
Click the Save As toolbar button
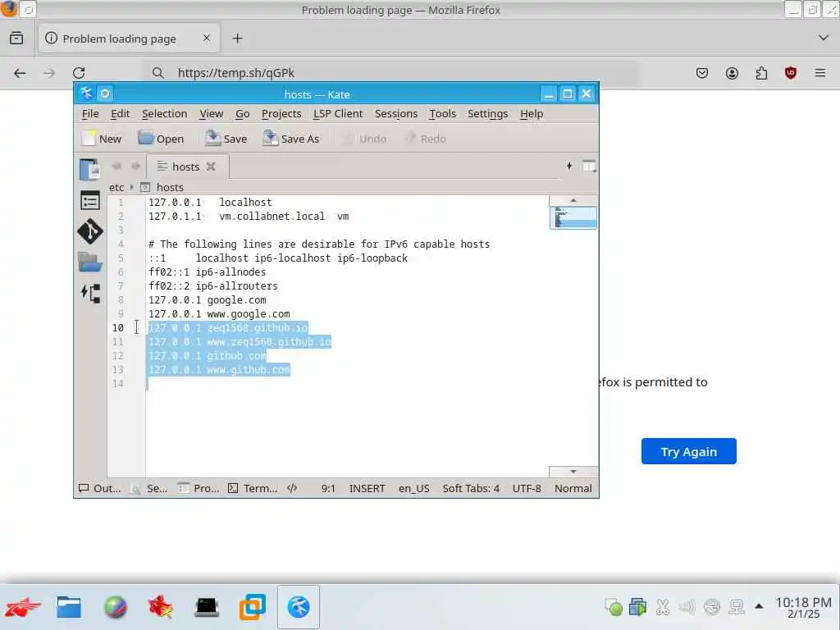pyautogui.click(x=291, y=139)
